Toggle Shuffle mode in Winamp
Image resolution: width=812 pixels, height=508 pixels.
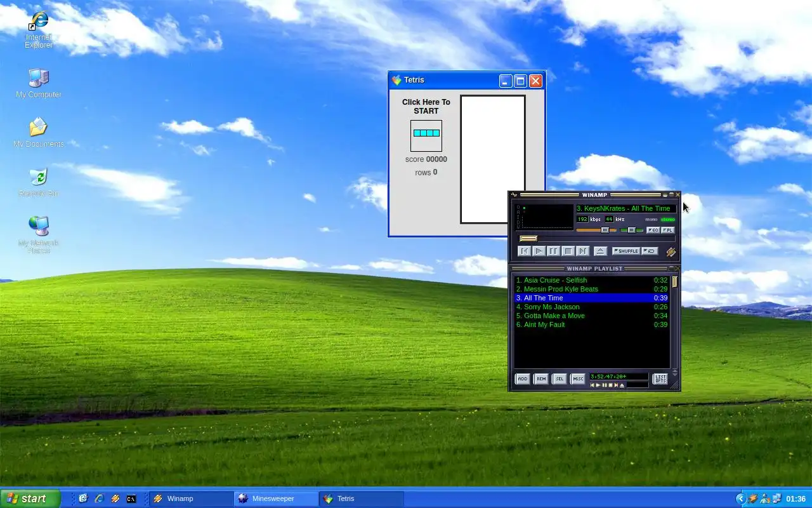626,251
